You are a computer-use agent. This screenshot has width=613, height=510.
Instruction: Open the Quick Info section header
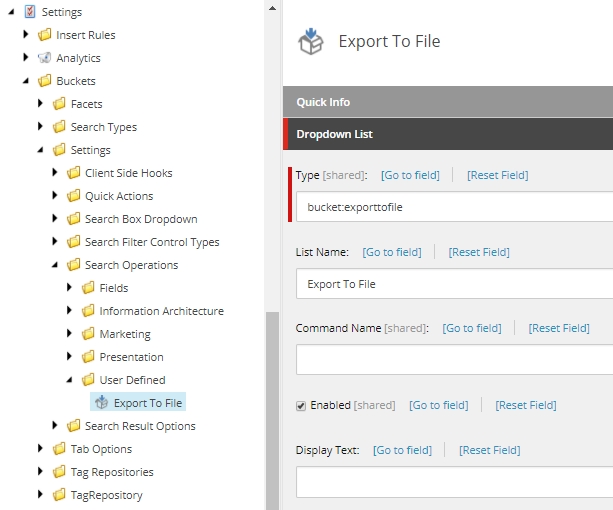[448, 102]
